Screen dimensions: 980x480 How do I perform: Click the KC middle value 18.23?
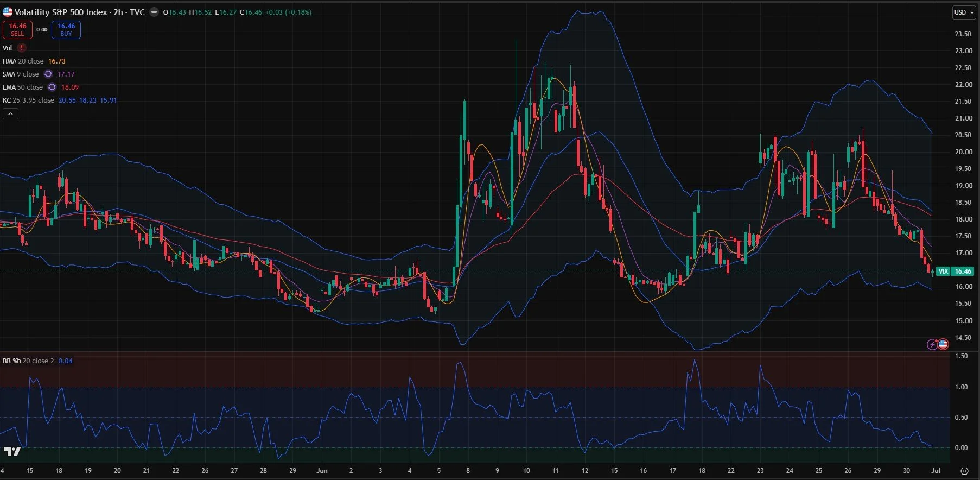coord(88,100)
